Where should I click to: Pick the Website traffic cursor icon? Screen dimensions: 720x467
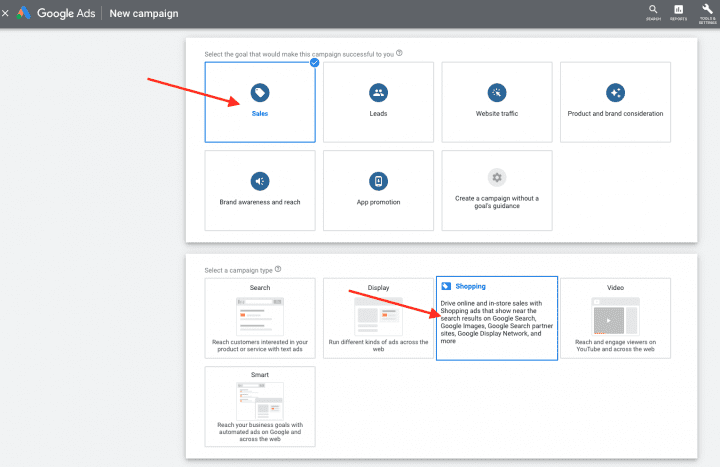click(x=497, y=93)
